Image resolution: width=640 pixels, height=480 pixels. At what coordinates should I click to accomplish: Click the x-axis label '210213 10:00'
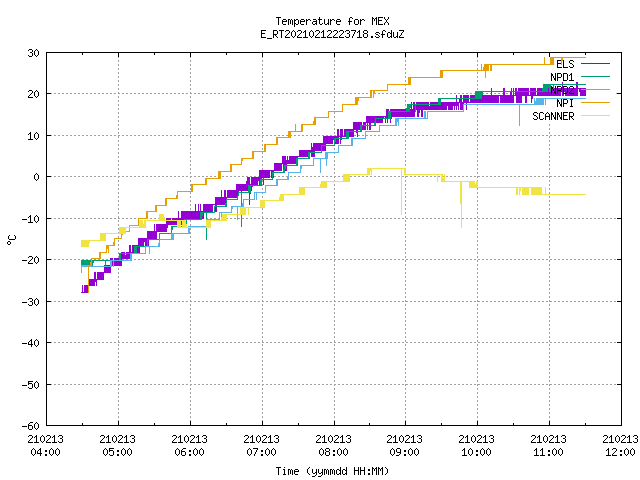(x=476, y=446)
